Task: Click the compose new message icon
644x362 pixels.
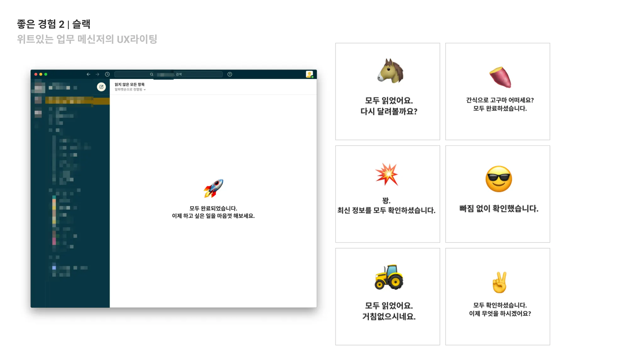Action: pos(101,87)
